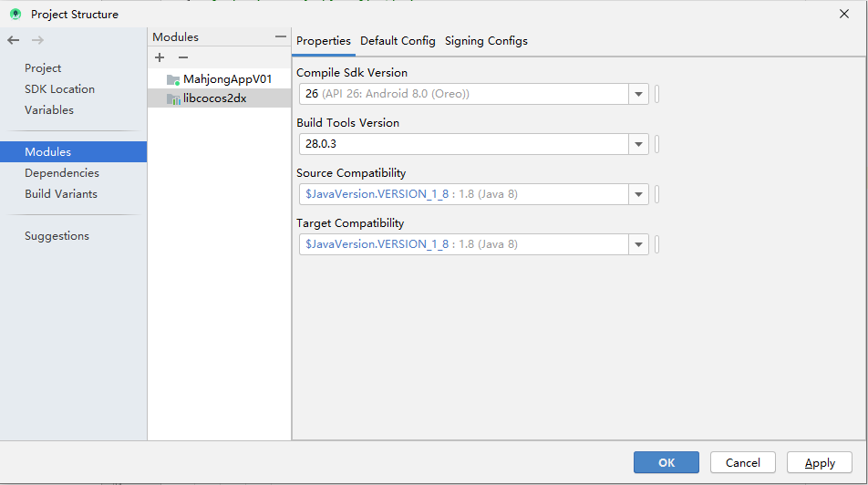Switch to the Default Config tab
Screen dimensions: 868x485
398,41
